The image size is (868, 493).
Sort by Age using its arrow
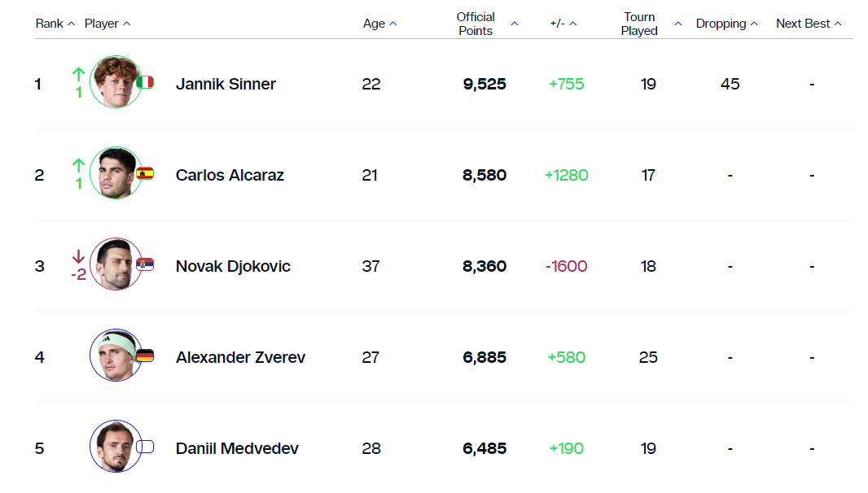click(x=393, y=24)
